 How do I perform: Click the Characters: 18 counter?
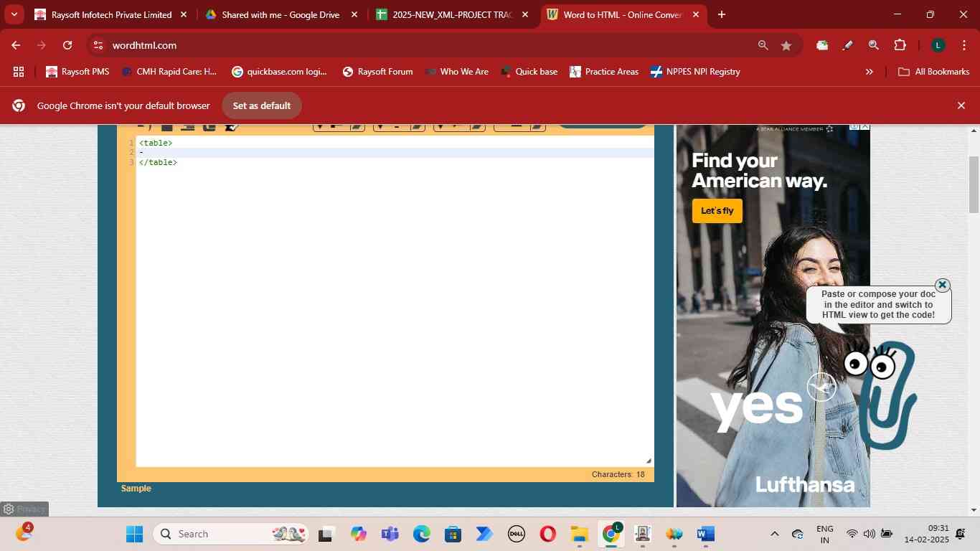(618, 474)
